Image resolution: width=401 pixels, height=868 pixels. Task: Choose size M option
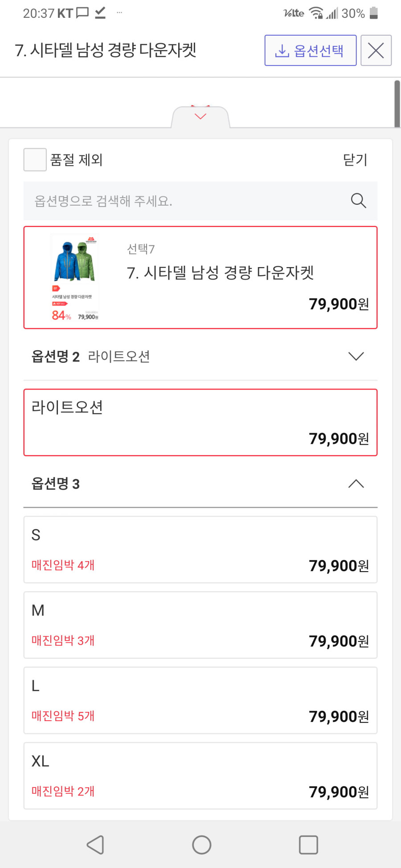tap(200, 625)
